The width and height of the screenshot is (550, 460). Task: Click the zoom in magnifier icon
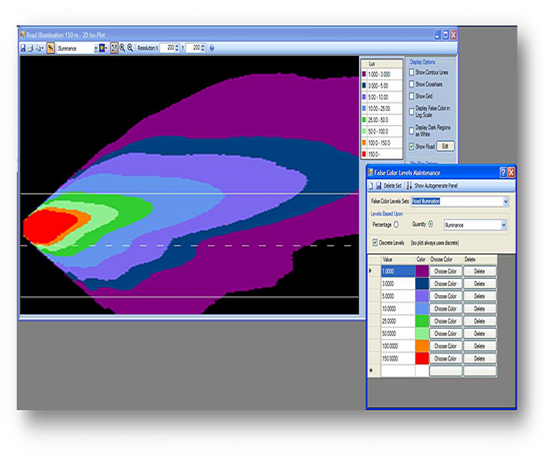(122, 48)
